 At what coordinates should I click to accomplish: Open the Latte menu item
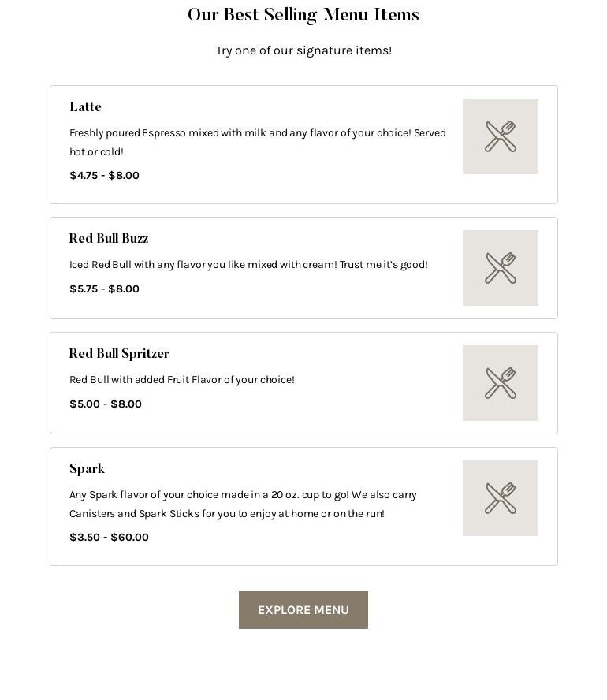point(85,107)
